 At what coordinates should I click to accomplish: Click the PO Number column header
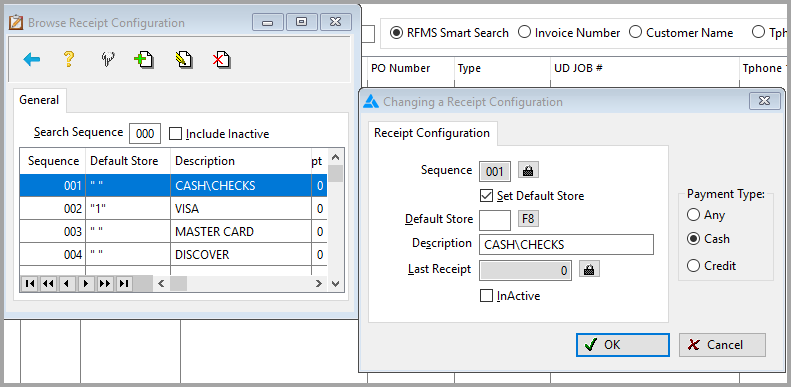click(x=410, y=68)
